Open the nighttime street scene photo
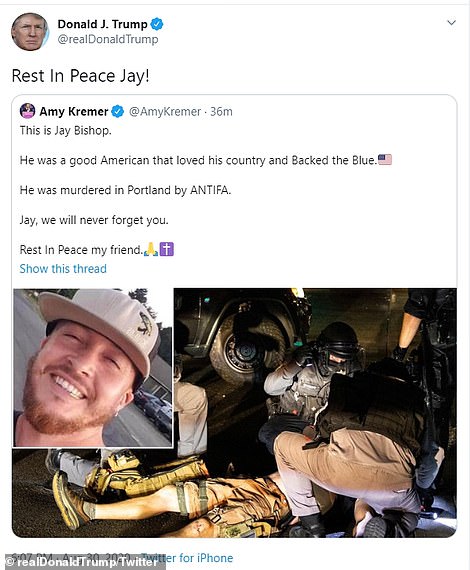470x570 pixels. point(315,413)
